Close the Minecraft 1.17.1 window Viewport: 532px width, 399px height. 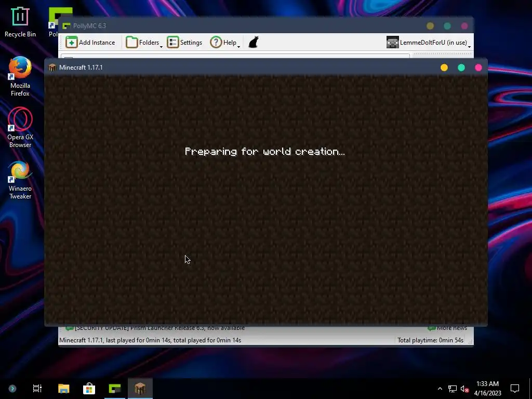pyautogui.click(x=478, y=68)
